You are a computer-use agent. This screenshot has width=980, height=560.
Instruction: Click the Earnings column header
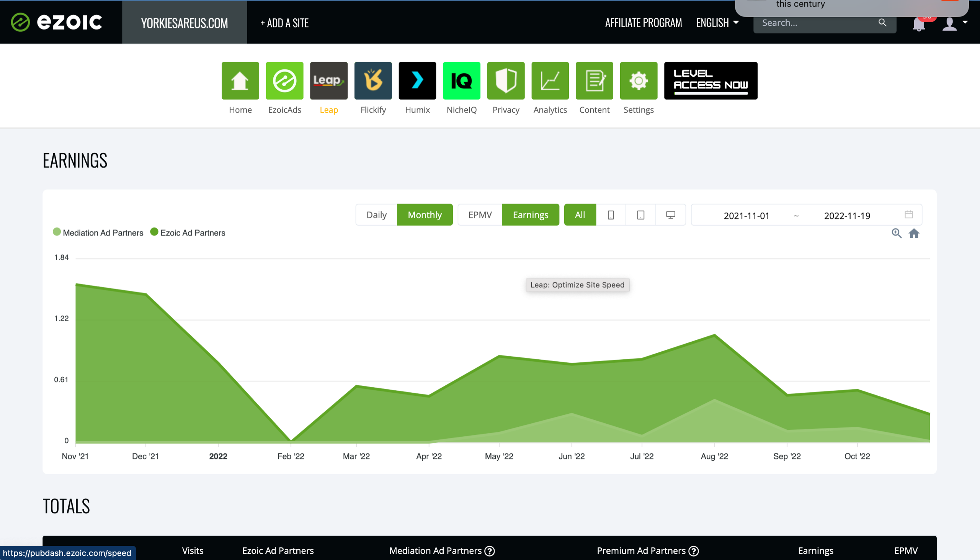tap(815, 550)
